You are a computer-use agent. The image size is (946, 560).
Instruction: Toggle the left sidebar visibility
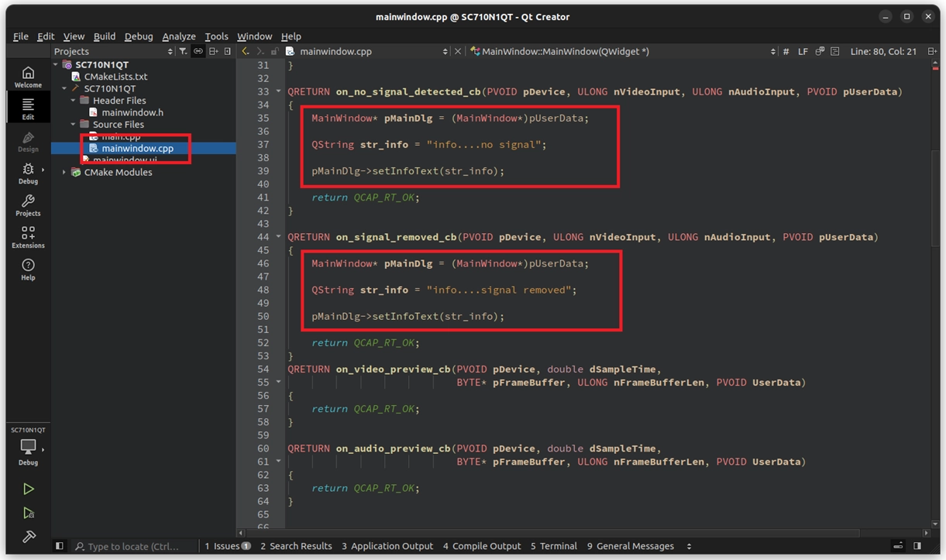pyautogui.click(x=59, y=546)
